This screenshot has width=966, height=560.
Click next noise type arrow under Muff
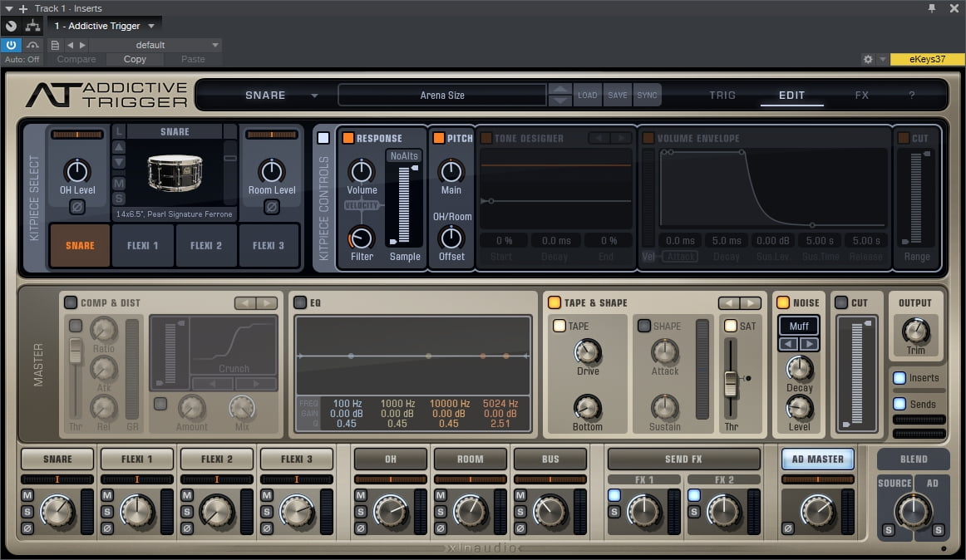pyautogui.click(x=810, y=344)
